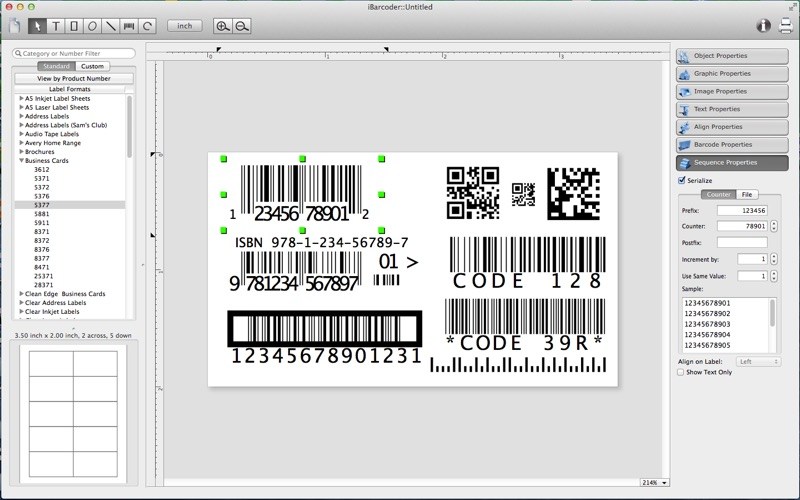Pick the oval shape tool
Image resolution: width=800 pixels, height=500 pixels.
[92, 25]
